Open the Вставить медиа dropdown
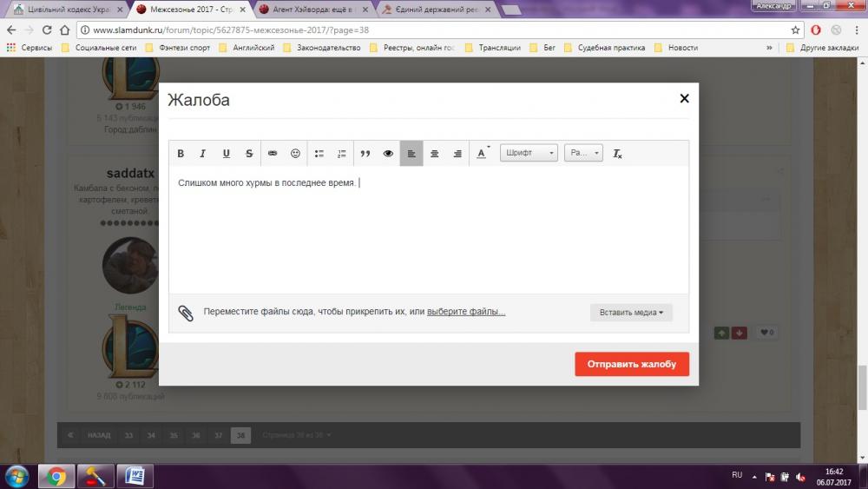Image resolution: width=868 pixels, height=489 pixels. tap(631, 313)
